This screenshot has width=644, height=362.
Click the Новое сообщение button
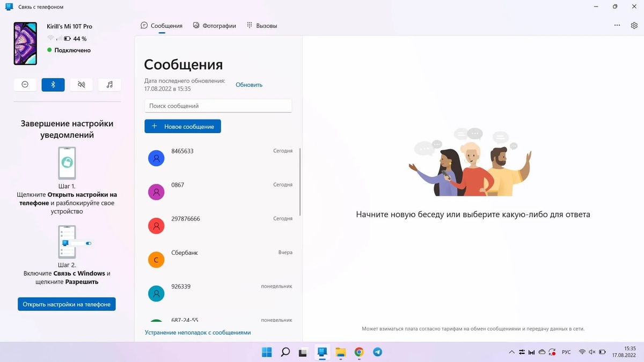click(182, 126)
